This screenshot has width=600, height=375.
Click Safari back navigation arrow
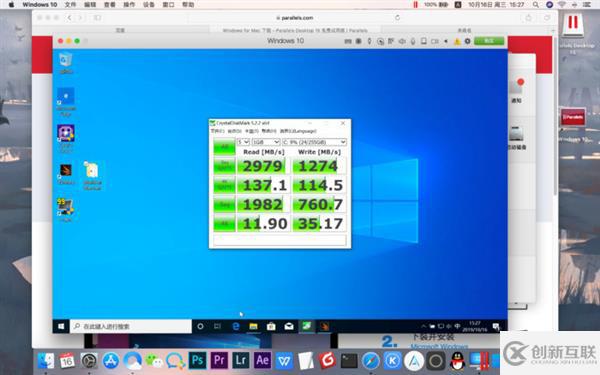(69, 18)
